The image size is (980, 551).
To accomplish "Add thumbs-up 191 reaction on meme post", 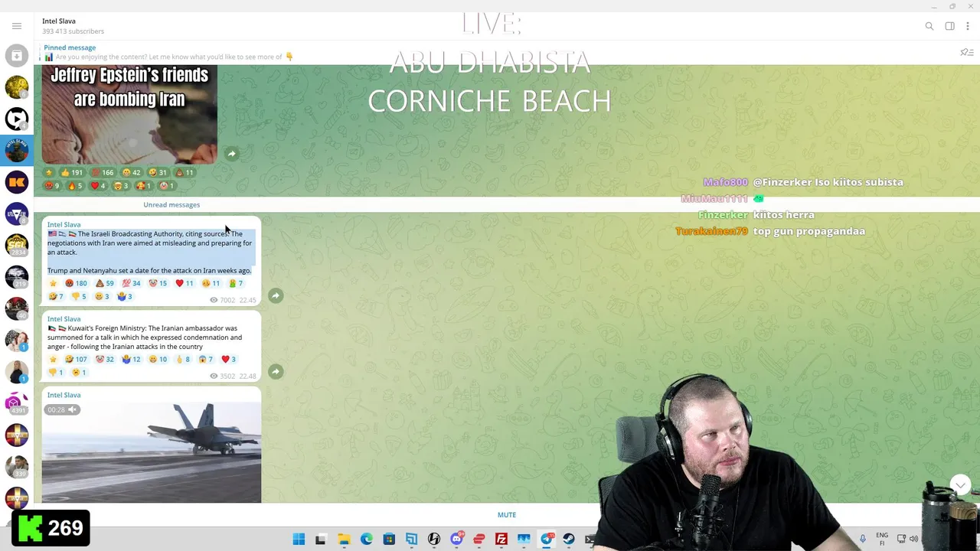I will (72, 172).
